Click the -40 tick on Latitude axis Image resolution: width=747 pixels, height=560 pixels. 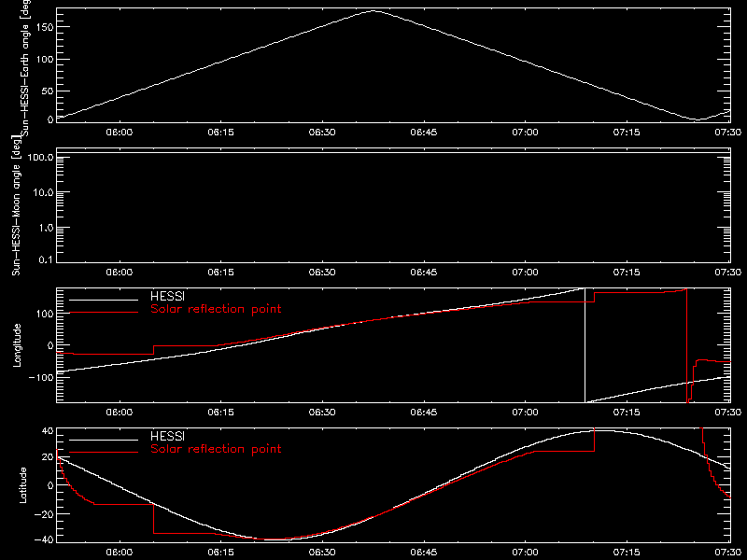43,540
